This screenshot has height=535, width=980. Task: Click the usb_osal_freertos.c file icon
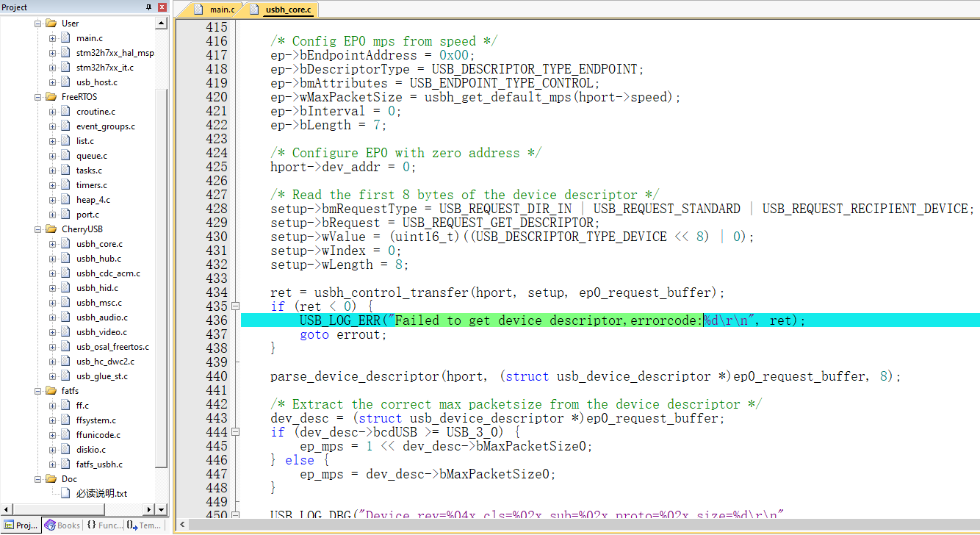click(x=66, y=347)
